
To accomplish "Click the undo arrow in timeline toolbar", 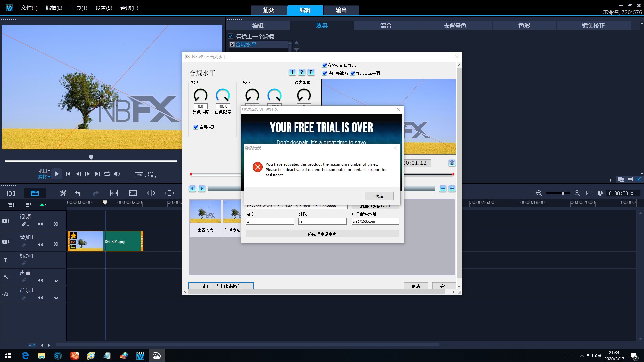I will click(78, 193).
